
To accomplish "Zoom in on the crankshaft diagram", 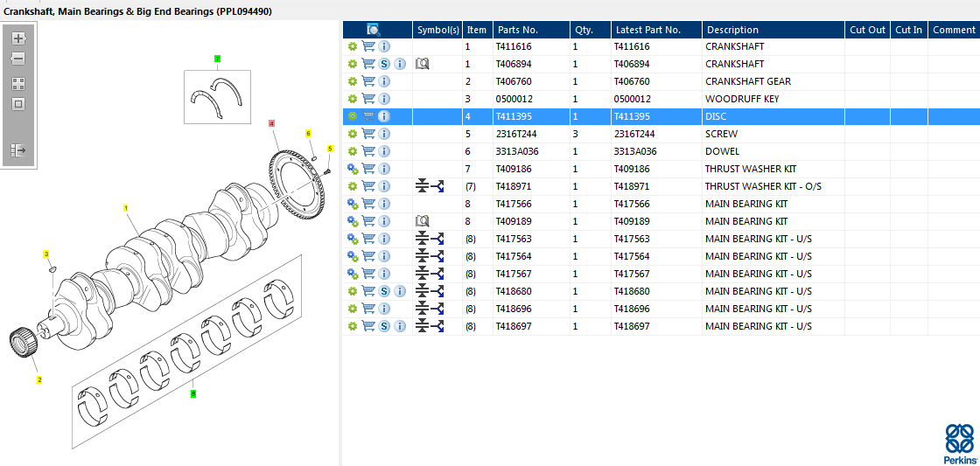I will pos(18,38).
